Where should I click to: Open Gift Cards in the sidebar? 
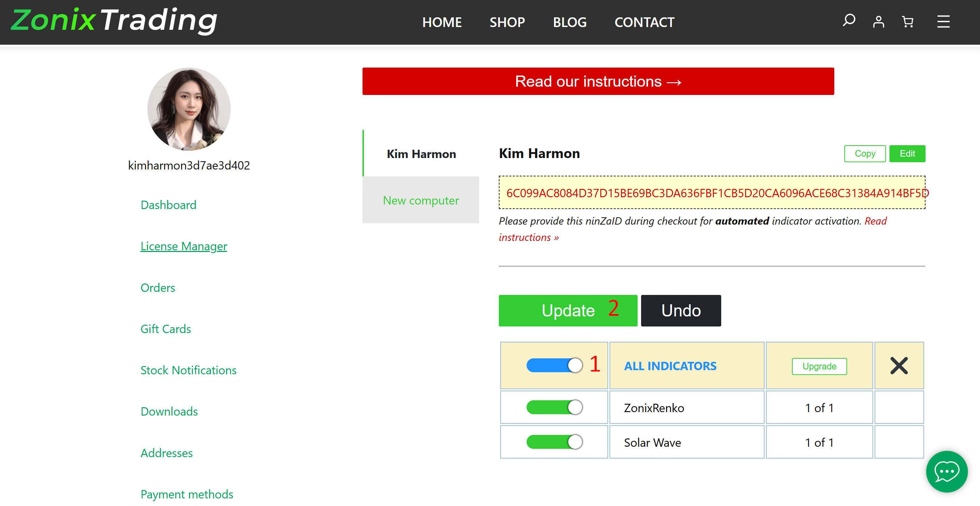165,329
